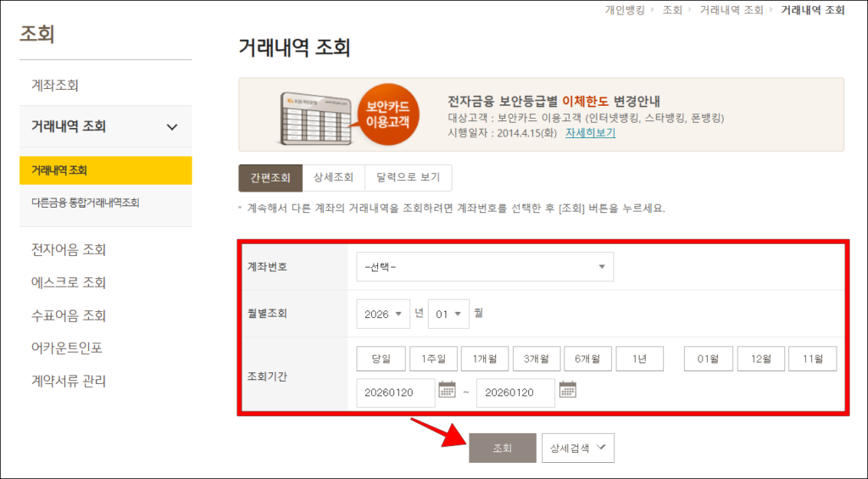The height and width of the screenshot is (479, 868).
Task: Switch to the 상세조회 tab
Action: (333, 178)
